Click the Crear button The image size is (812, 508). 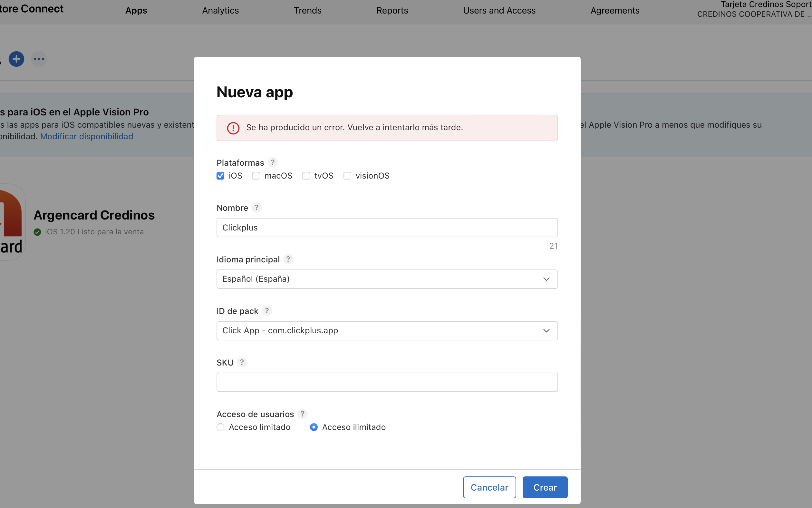[x=544, y=487]
